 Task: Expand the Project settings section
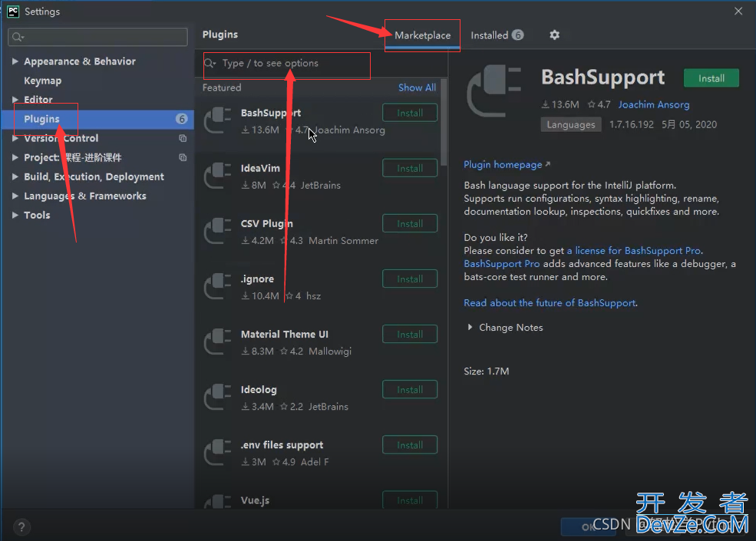tap(15, 157)
